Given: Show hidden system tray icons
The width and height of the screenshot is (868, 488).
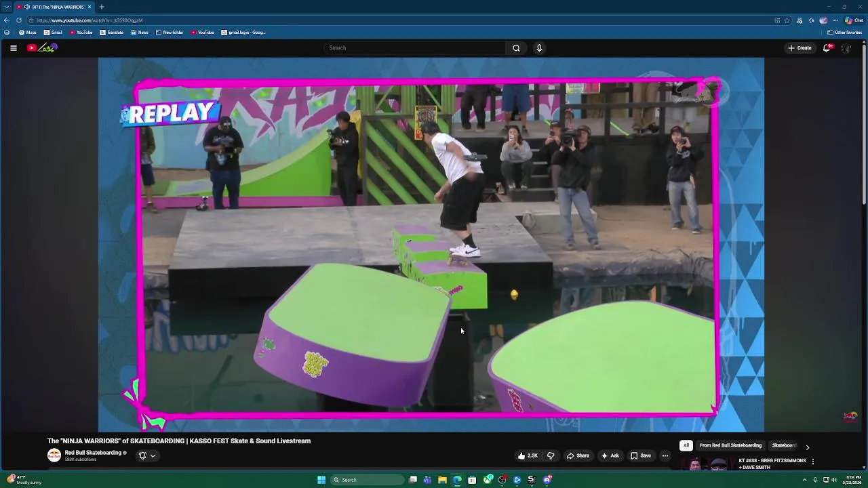Looking at the screenshot, I should coord(805,480).
